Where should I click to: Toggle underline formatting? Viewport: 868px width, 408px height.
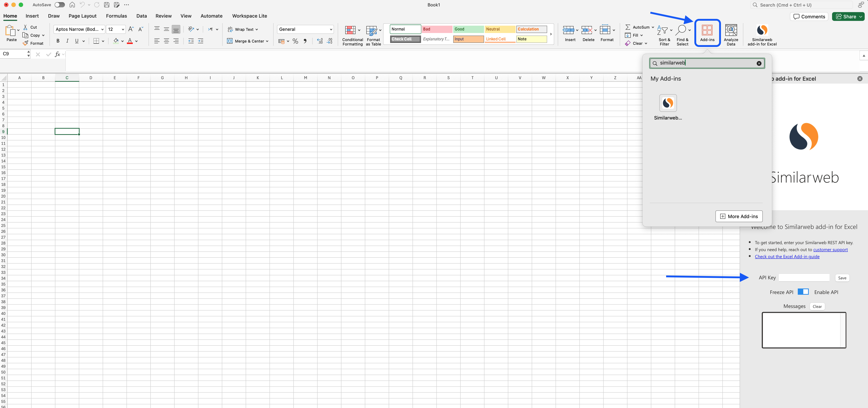click(x=77, y=41)
